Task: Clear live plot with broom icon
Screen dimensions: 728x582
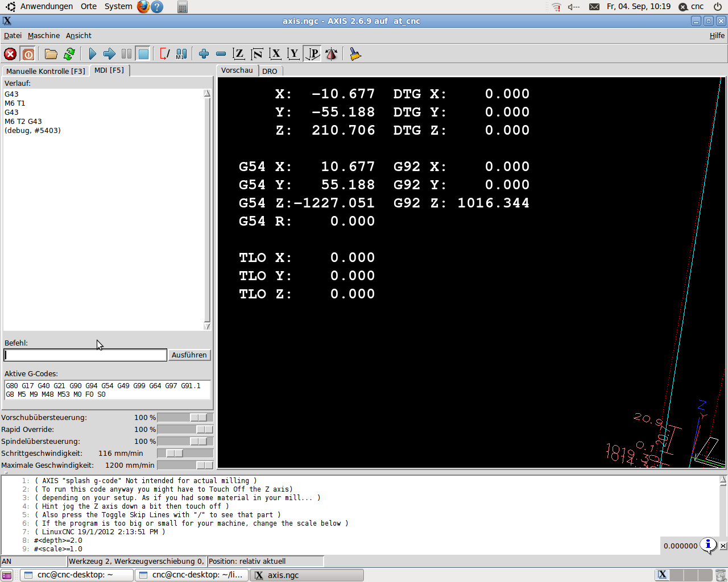Action: 355,54
